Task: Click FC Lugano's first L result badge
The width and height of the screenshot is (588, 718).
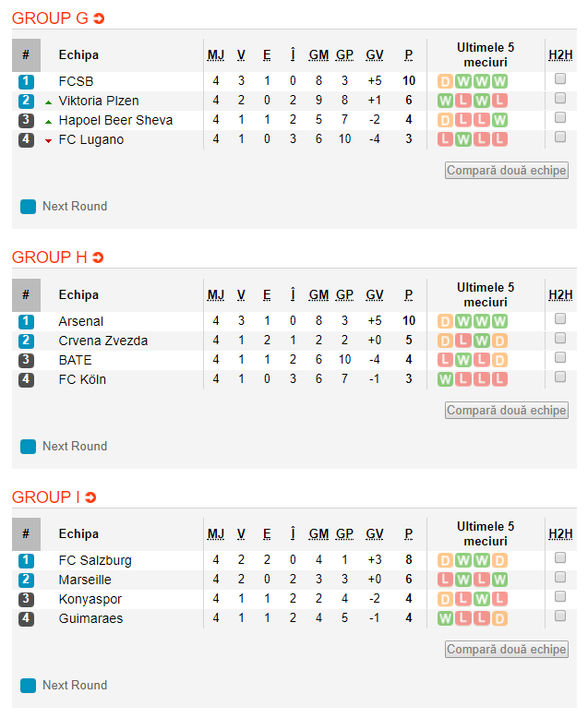Action: 445,139
